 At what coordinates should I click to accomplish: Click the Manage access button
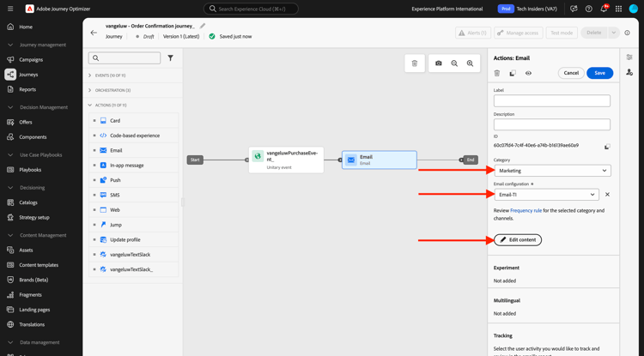click(x=519, y=33)
